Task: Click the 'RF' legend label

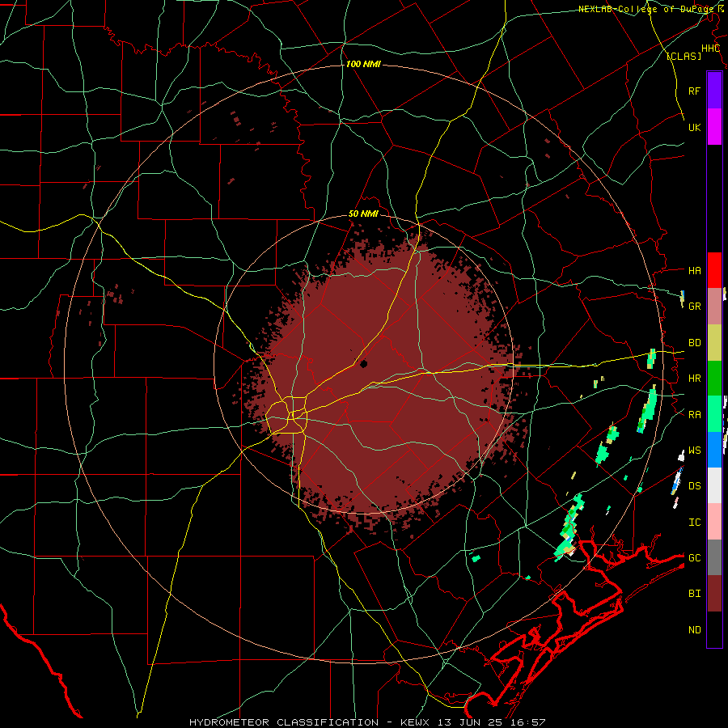Action: [694, 91]
